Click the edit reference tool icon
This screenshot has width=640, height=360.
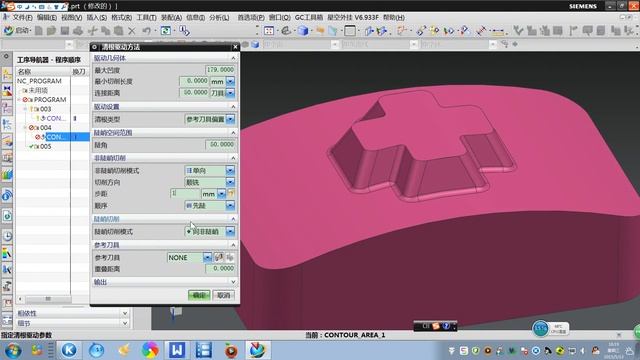(230, 257)
